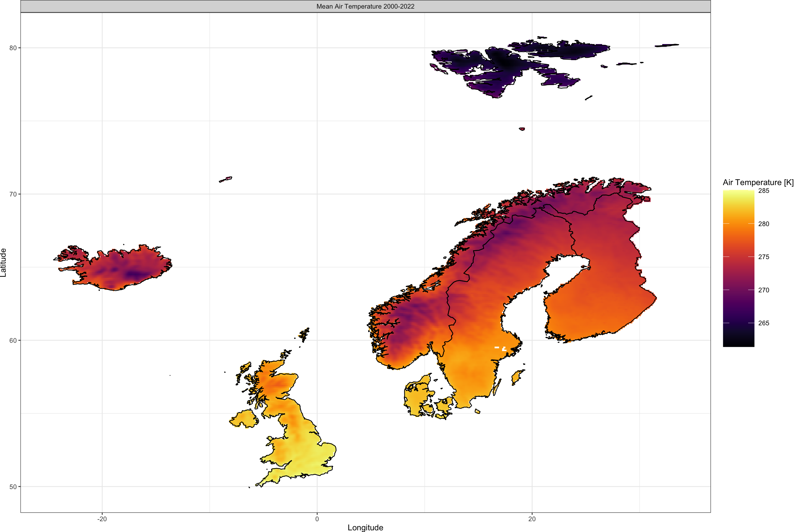Viewport: 798px width, 532px height.
Task: Click the 80 latitude axis label
Action: pyautogui.click(x=13, y=48)
